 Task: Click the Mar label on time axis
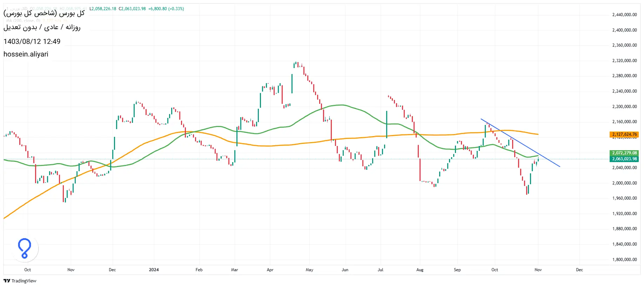[x=235, y=270]
